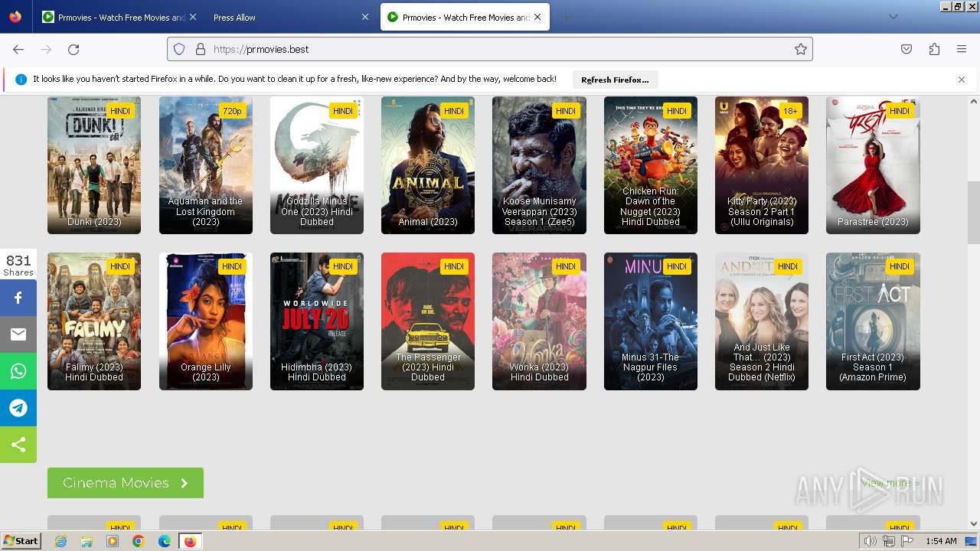Open Dunki (2023) movie poster

pyautogui.click(x=94, y=165)
